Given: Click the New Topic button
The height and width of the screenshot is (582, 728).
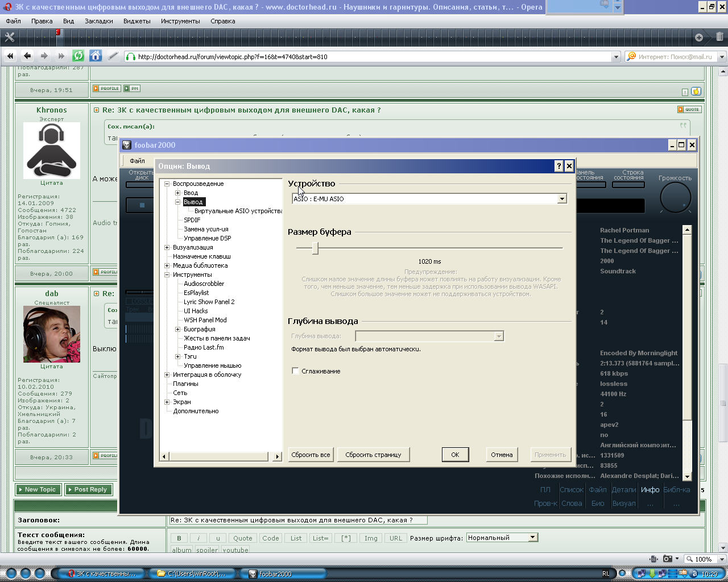Looking at the screenshot, I should pyautogui.click(x=39, y=489).
